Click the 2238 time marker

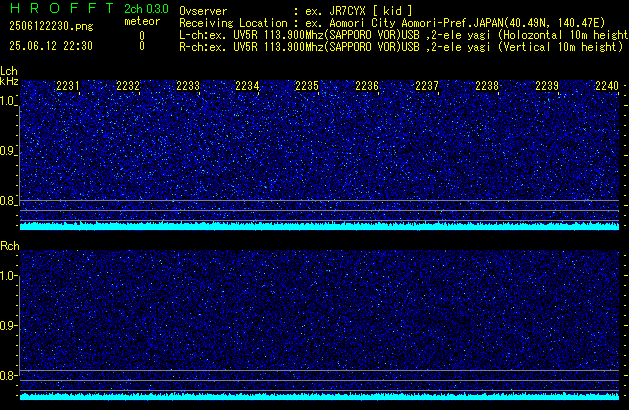point(487,86)
